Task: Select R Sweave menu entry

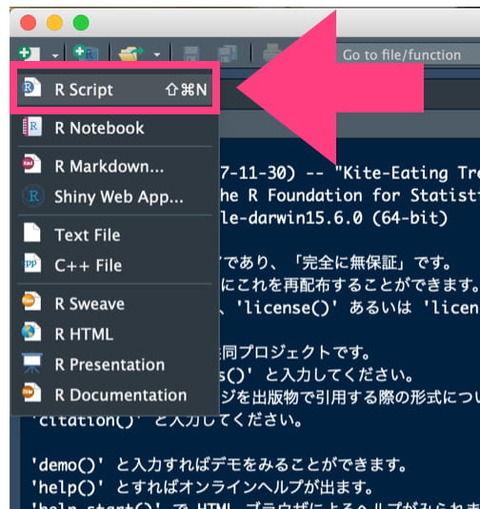Action: click(115, 304)
